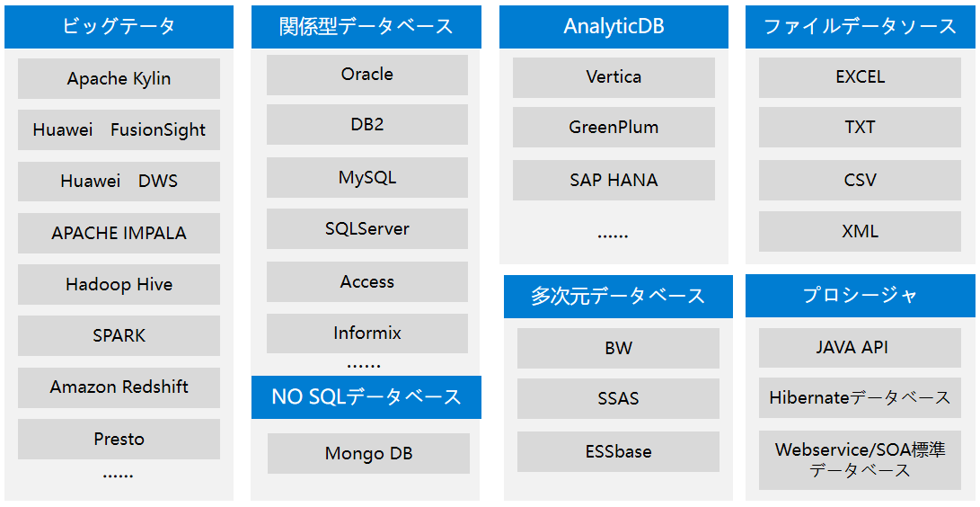The width and height of the screenshot is (980, 507).
Task: Click the ESSbase box
Action: coord(618,451)
